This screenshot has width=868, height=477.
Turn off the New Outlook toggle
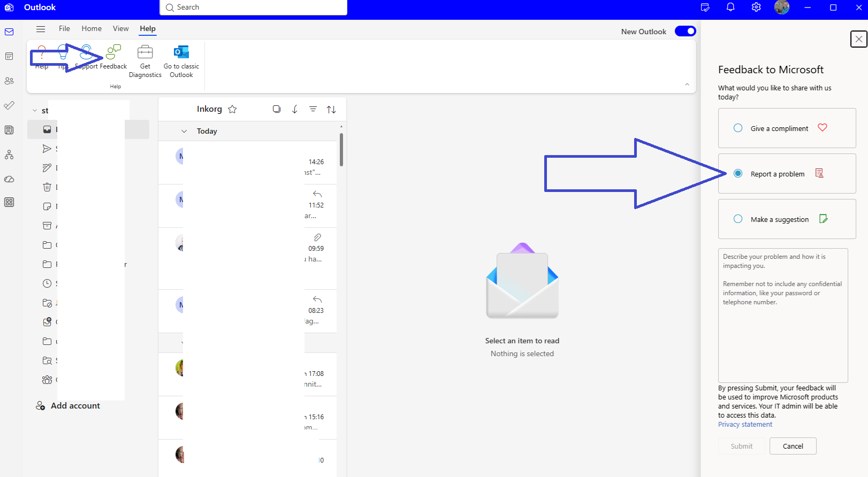coord(685,32)
